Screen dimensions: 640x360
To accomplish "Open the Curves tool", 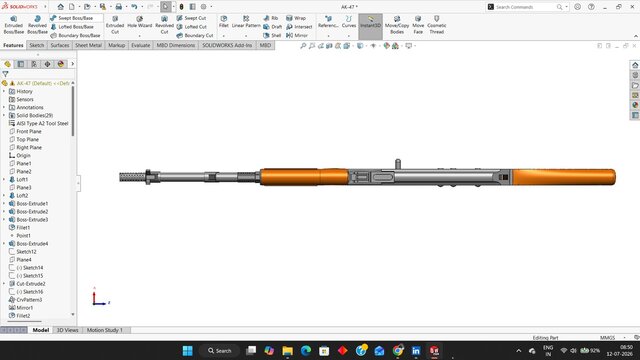I will (x=349, y=22).
